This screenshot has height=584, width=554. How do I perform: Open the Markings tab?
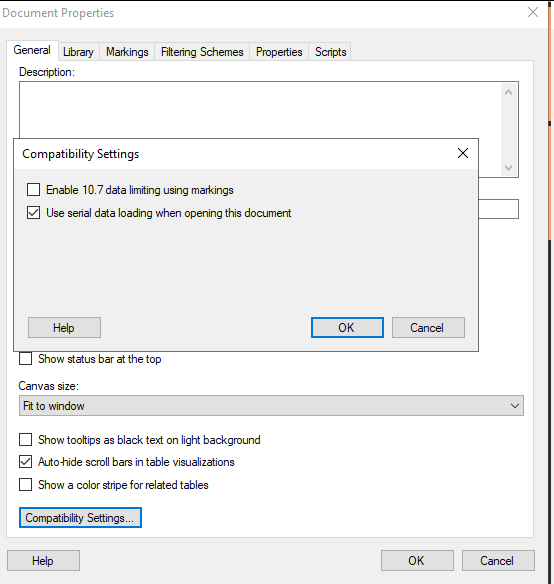pyautogui.click(x=127, y=52)
